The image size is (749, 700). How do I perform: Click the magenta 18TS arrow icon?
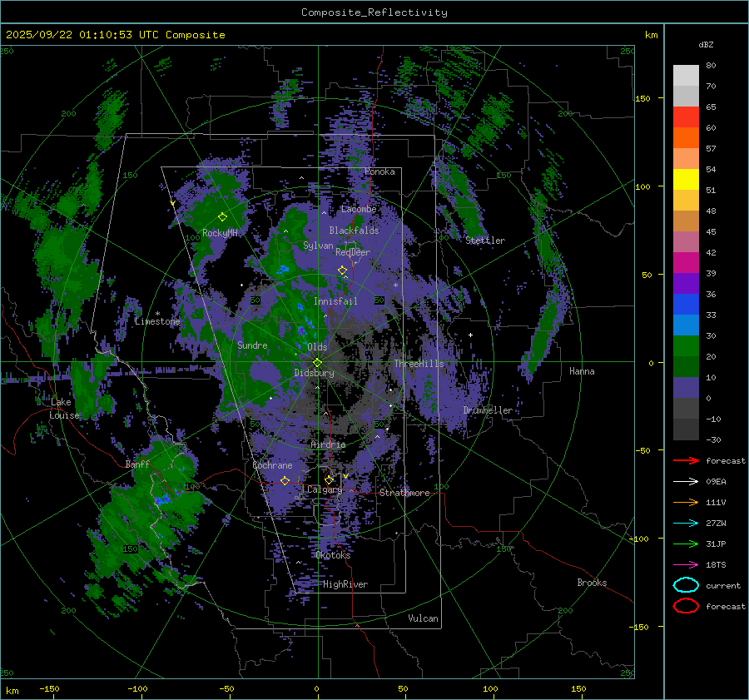[x=685, y=564]
